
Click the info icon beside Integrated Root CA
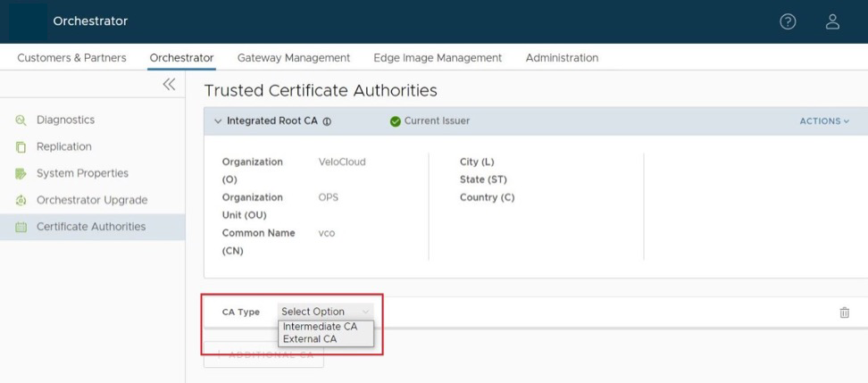pyautogui.click(x=326, y=121)
